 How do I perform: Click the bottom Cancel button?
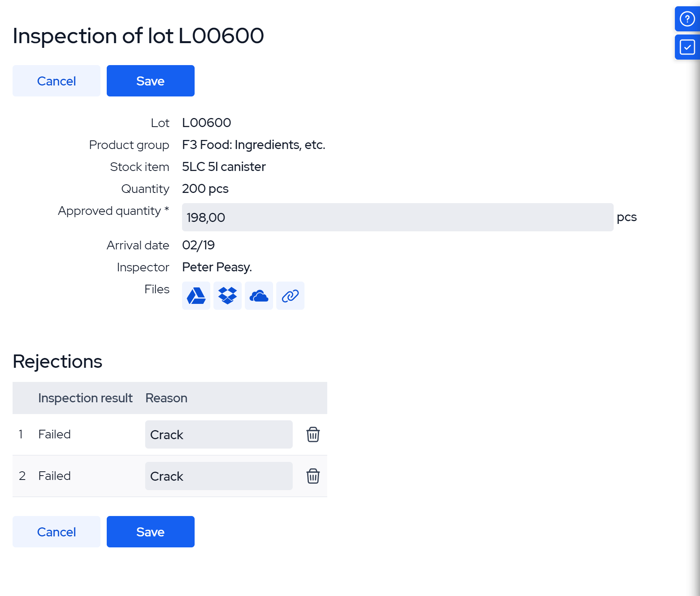point(57,532)
